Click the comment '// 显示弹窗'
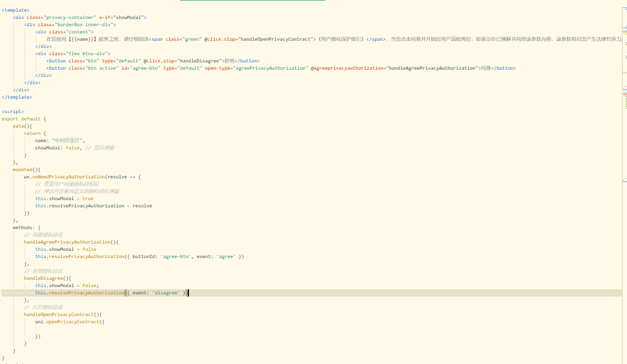This screenshot has width=627, height=364. (x=100, y=148)
